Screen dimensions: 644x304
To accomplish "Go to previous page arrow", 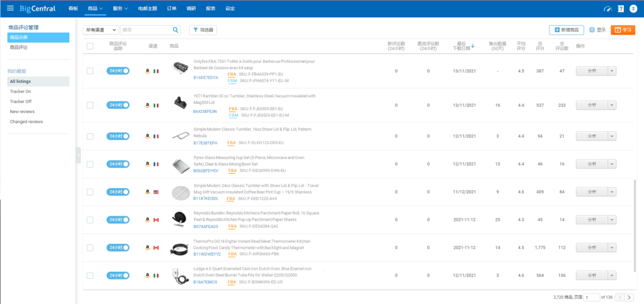I will click(x=620, y=297).
